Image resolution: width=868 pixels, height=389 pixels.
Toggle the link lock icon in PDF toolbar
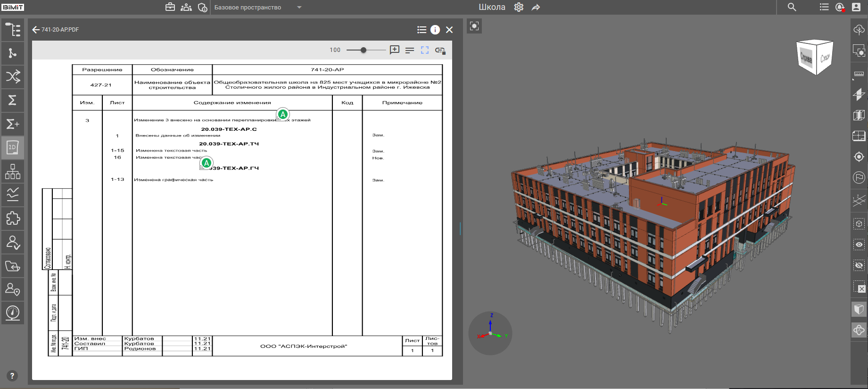(x=440, y=51)
